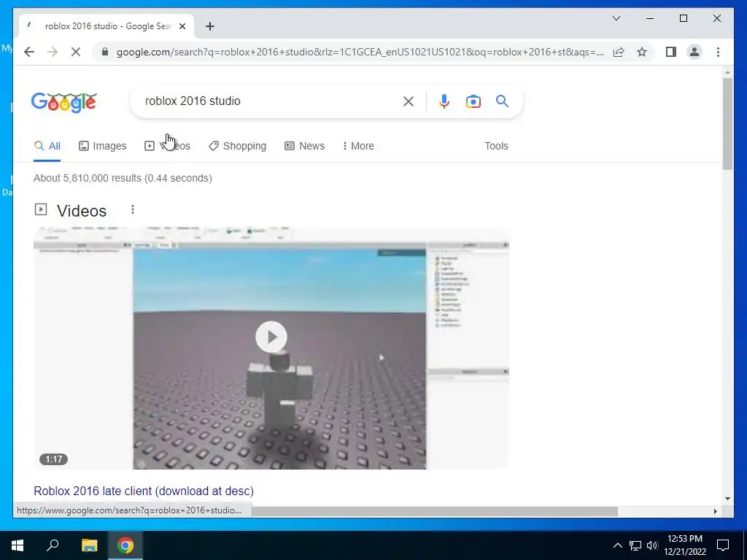747x560 pixels.
Task: Open Videos section options menu
Action: click(133, 209)
